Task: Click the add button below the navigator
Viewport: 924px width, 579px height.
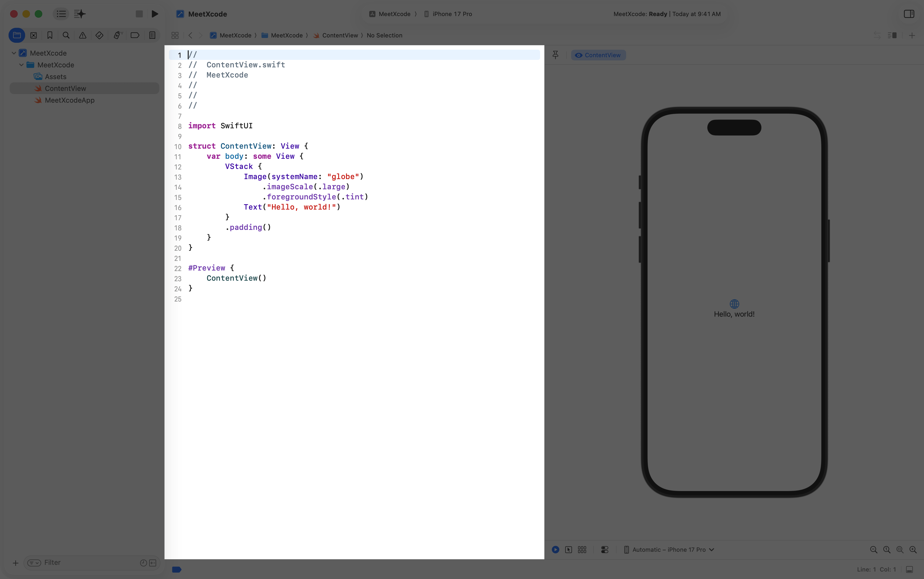Action: 15,562
